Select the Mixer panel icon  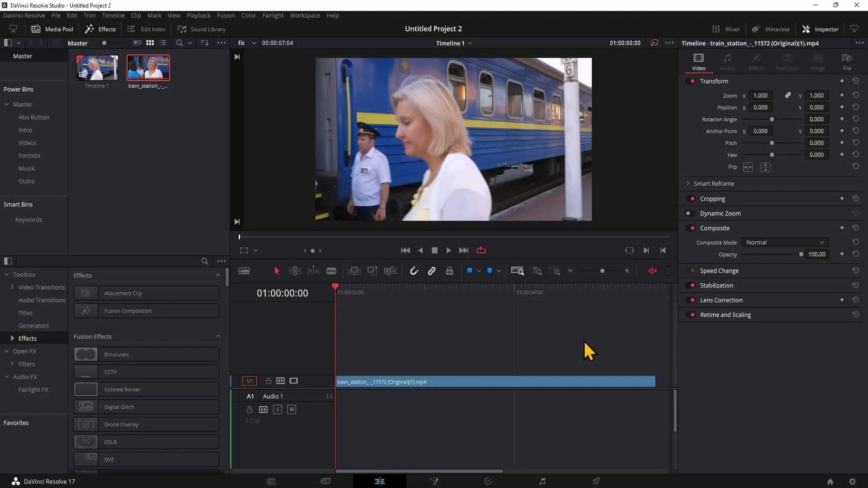coord(716,28)
